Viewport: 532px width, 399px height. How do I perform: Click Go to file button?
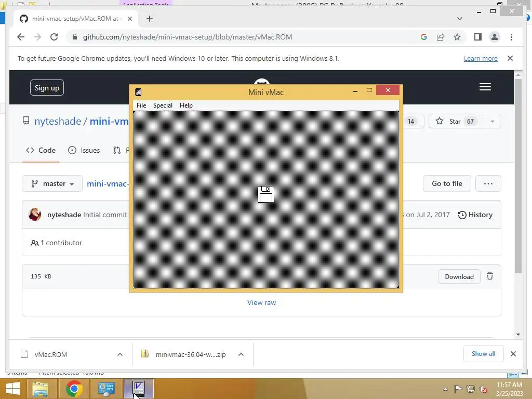point(446,183)
